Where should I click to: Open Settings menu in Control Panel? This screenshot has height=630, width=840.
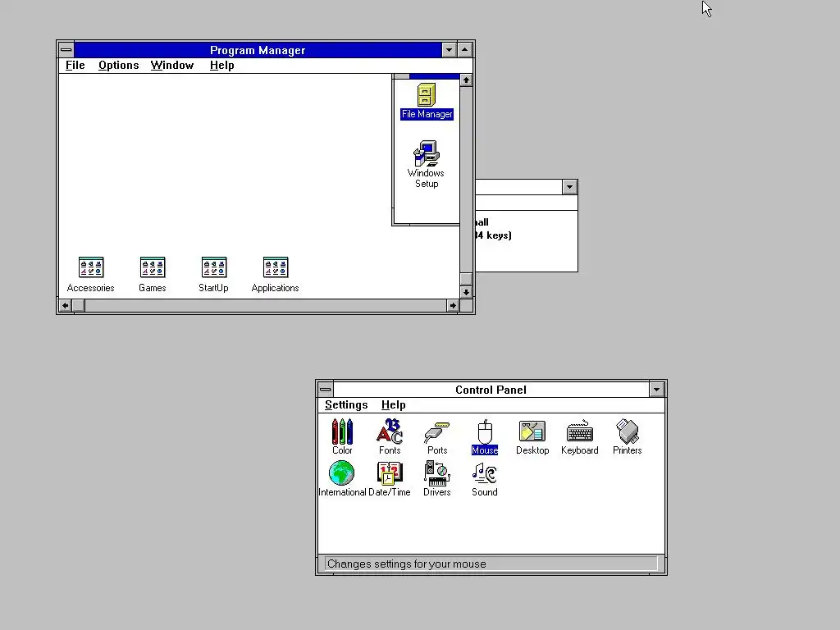[x=346, y=405]
